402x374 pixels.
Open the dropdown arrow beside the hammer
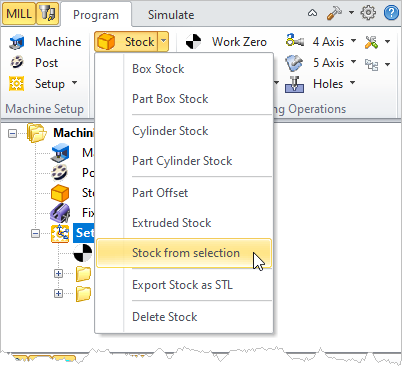coord(351,13)
